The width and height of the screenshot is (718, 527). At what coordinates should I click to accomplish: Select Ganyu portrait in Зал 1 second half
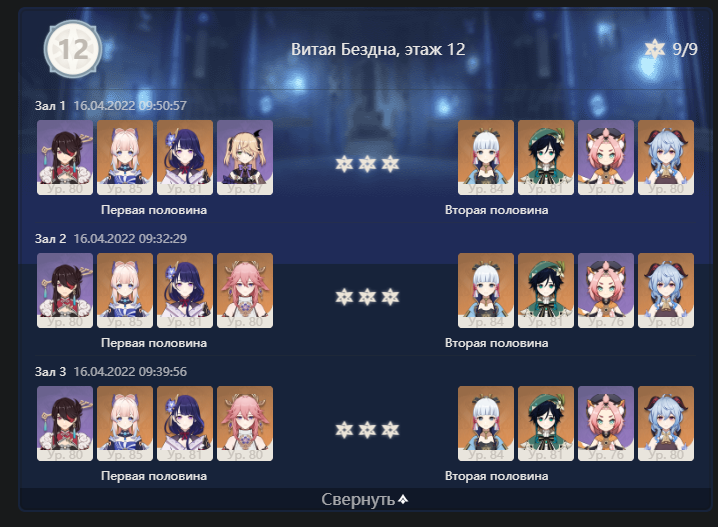pyautogui.click(x=666, y=158)
